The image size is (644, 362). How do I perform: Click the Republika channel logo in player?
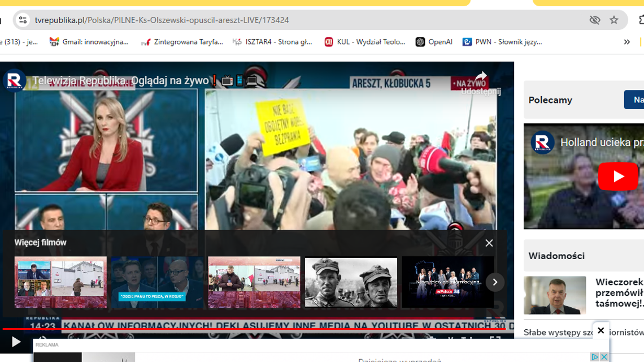click(x=15, y=80)
